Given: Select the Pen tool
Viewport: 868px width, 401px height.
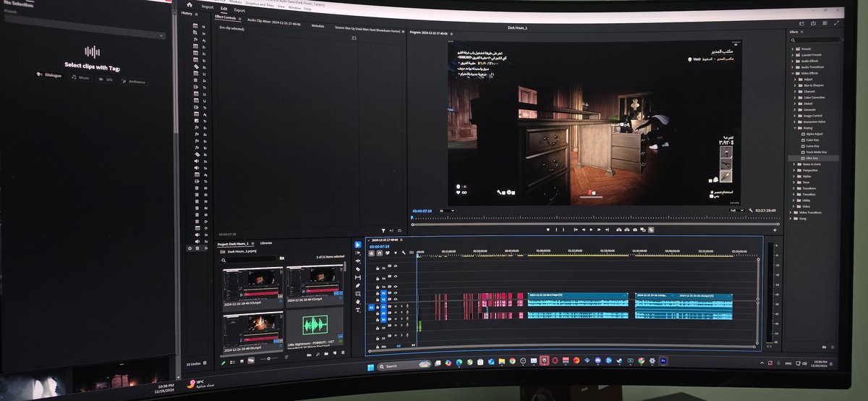Looking at the screenshot, I should pyautogui.click(x=357, y=285).
